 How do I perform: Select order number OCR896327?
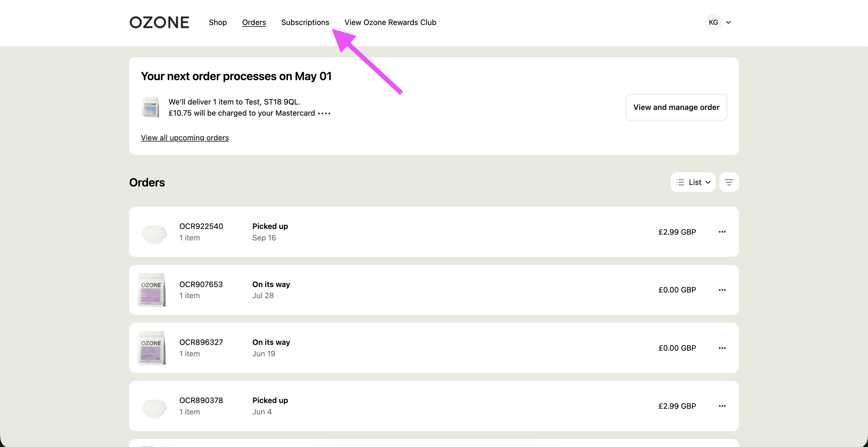[x=201, y=342]
